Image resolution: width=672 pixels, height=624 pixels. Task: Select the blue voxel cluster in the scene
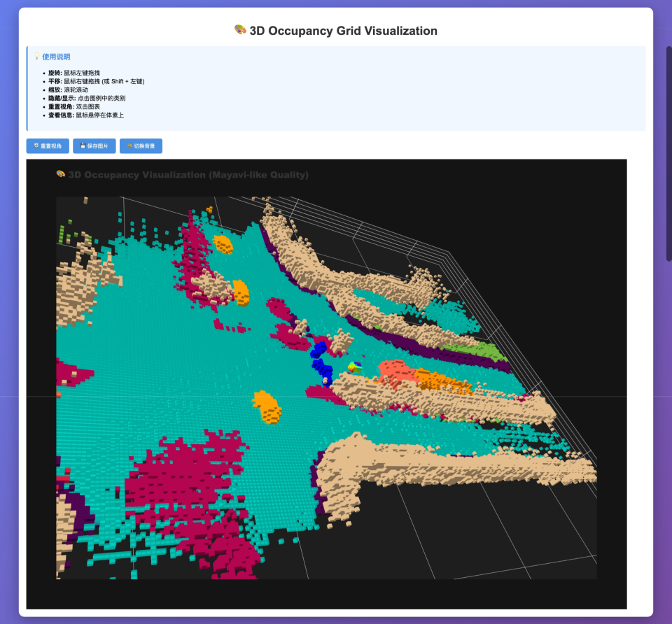(321, 360)
